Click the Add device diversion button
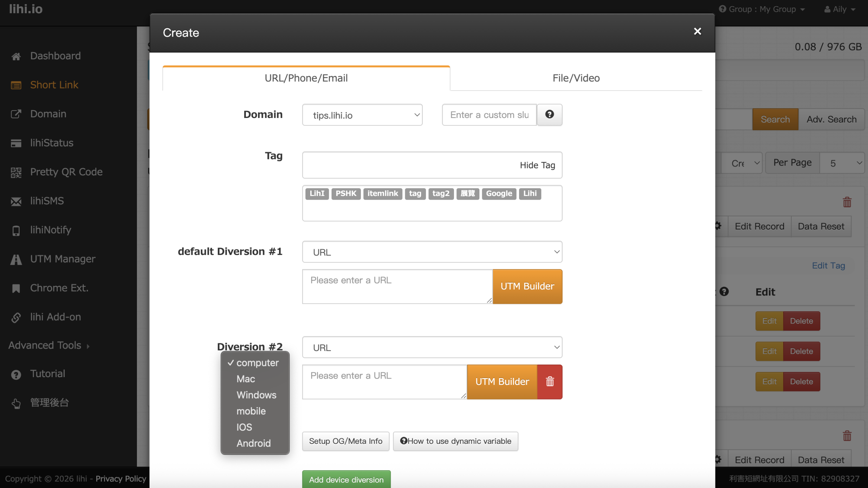The width and height of the screenshot is (868, 488). tap(346, 480)
